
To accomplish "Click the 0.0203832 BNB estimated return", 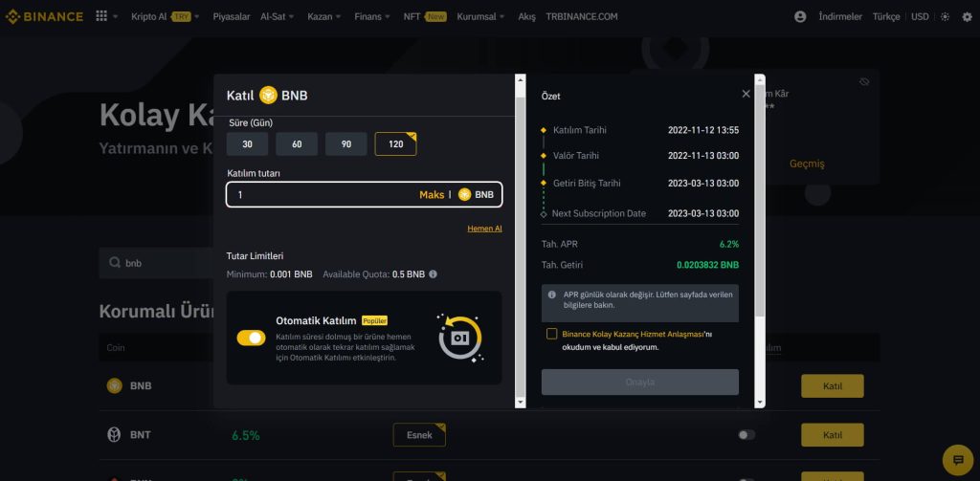I will (707, 265).
